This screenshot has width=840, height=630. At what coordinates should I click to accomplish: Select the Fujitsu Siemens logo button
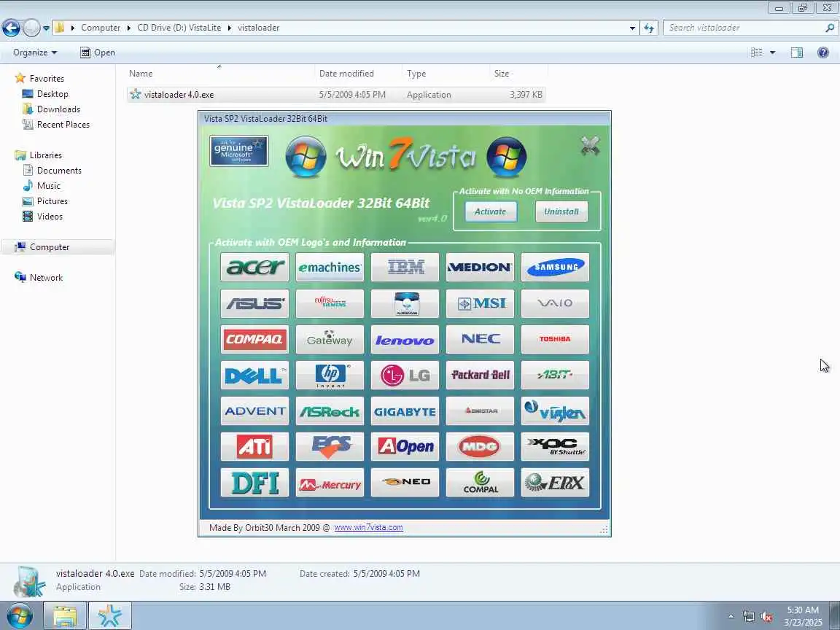(x=330, y=303)
